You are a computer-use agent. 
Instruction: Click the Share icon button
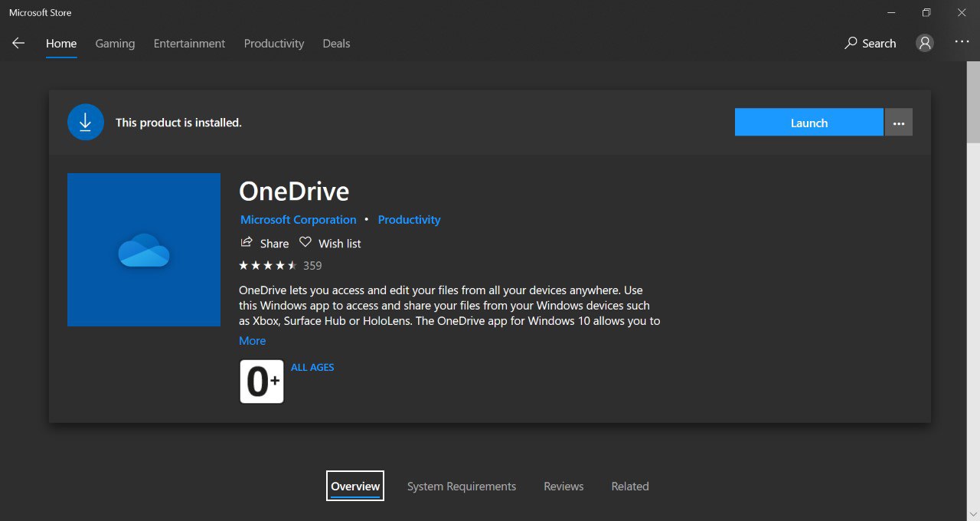coord(265,243)
